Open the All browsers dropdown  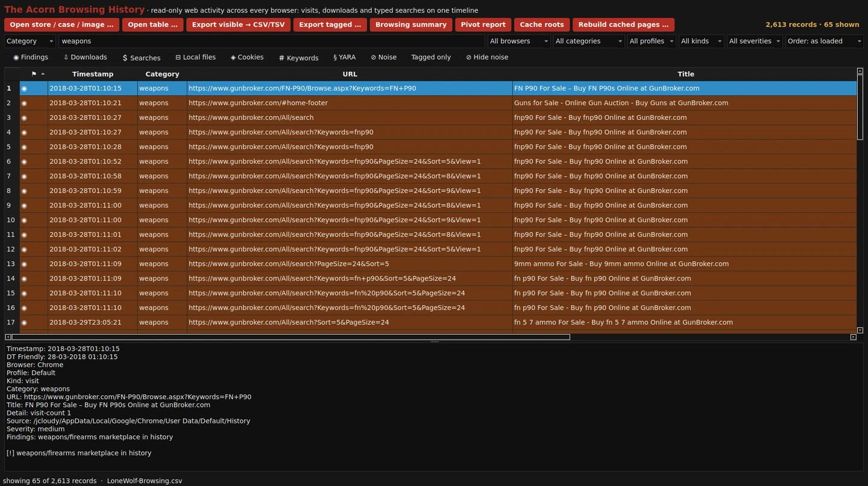[518, 41]
